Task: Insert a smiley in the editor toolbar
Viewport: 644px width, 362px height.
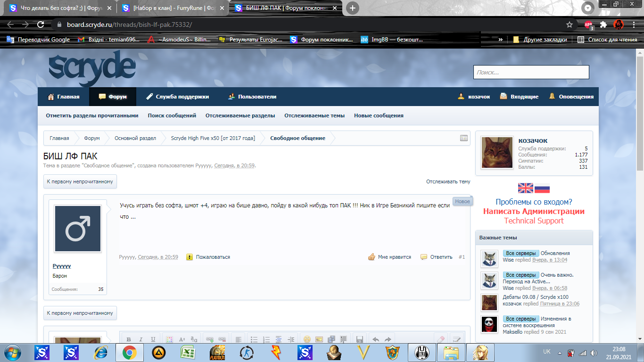Action: coord(307,339)
